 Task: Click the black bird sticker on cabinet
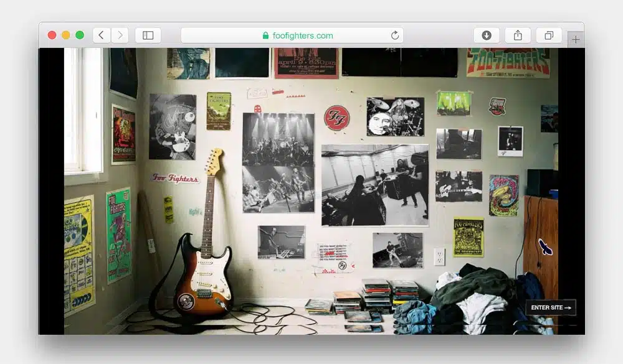click(x=545, y=247)
